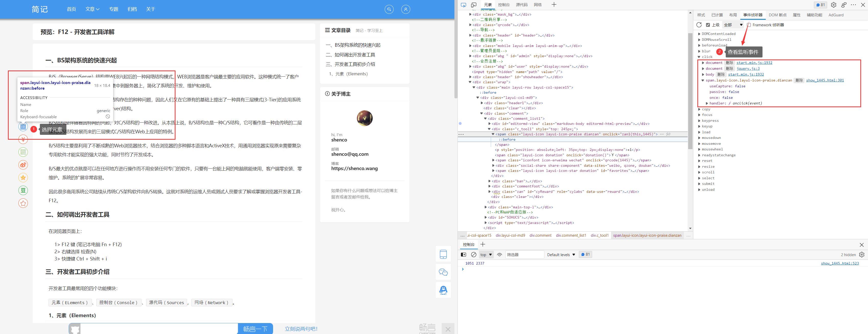Open the DevTools three-dot more options menu
868x334 pixels.
click(x=853, y=5)
